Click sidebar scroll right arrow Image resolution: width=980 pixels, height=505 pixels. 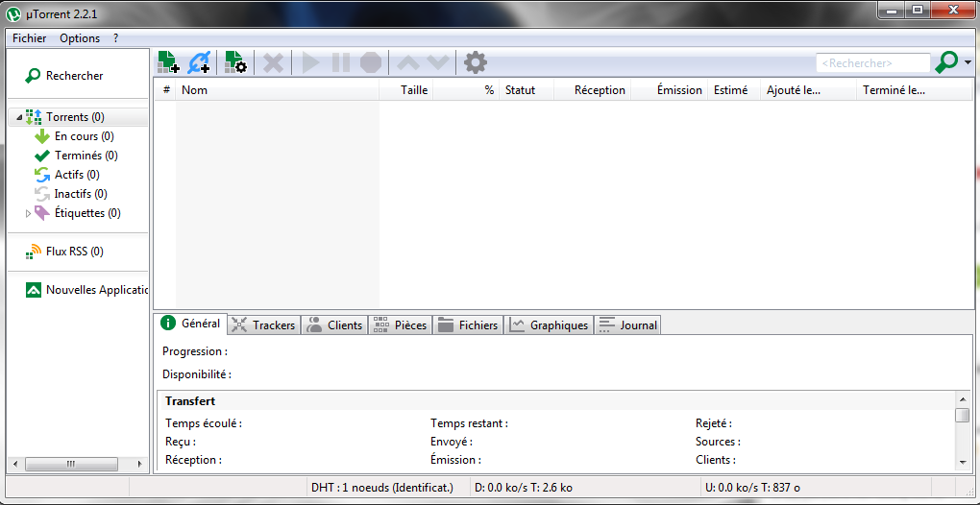click(139, 464)
